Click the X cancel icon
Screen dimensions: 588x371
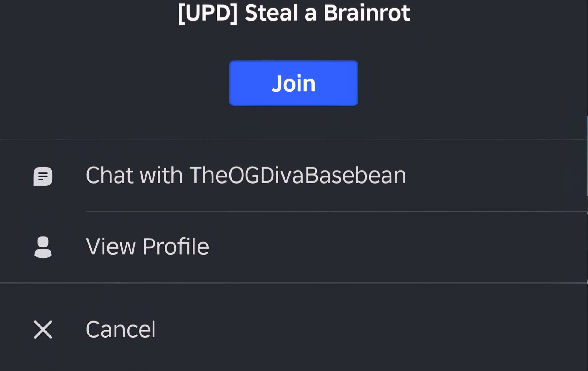(43, 330)
